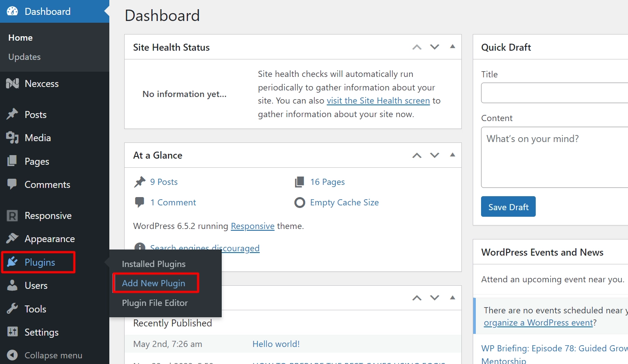Move Activity panel down arrow
This screenshot has height=364, width=628.
pyautogui.click(x=434, y=298)
